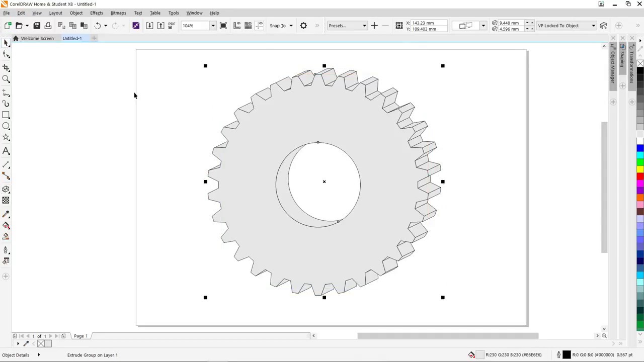Toggle Show rulers
This screenshot has height=362, width=644.
(237, 26)
